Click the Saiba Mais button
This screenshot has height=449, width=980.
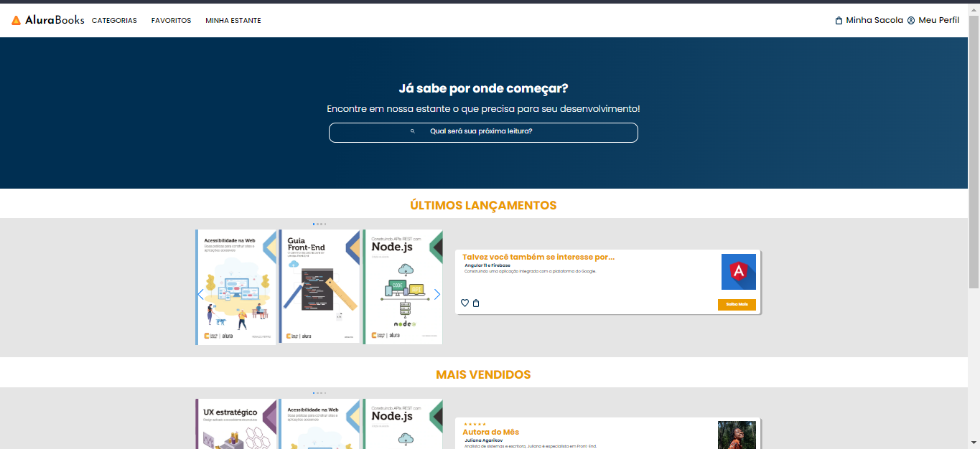pyautogui.click(x=737, y=305)
